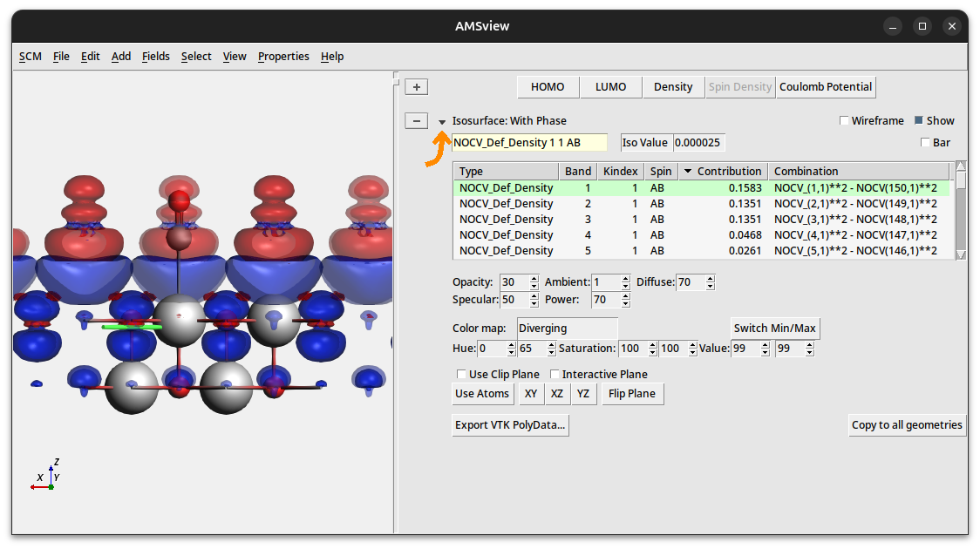Screen dimensions: 980x549
Task: Open the Color map Diverging combo box
Action: point(567,329)
